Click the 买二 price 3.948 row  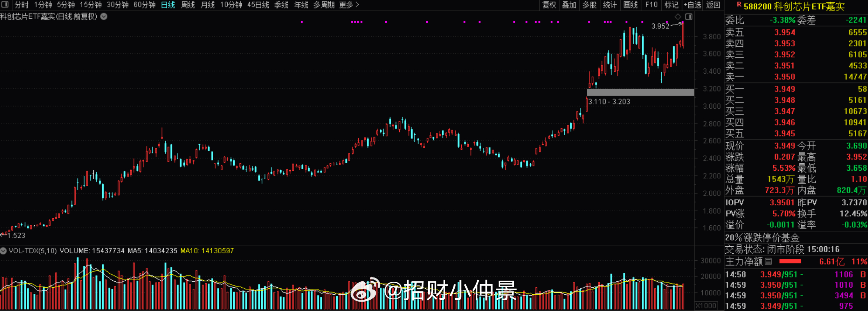pos(796,100)
